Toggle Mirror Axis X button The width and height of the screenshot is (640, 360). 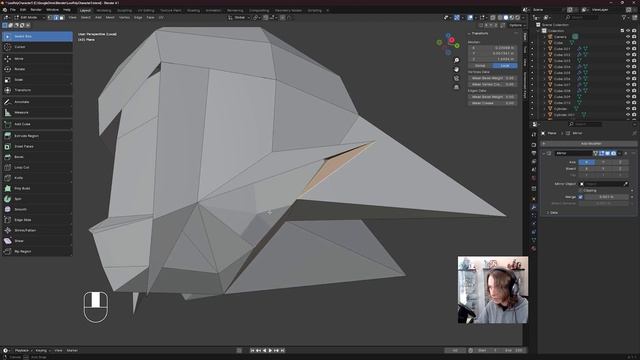[587, 162]
